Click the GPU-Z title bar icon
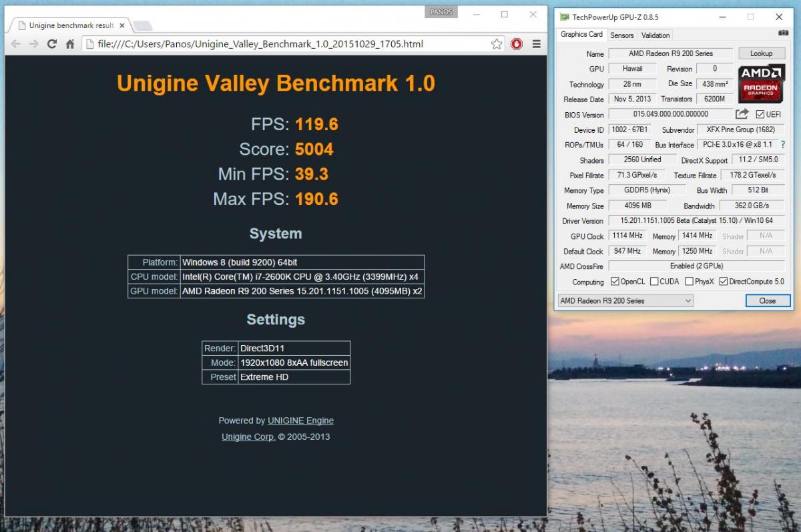Image resolution: width=801 pixels, height=532 pixels. (565, 17)
